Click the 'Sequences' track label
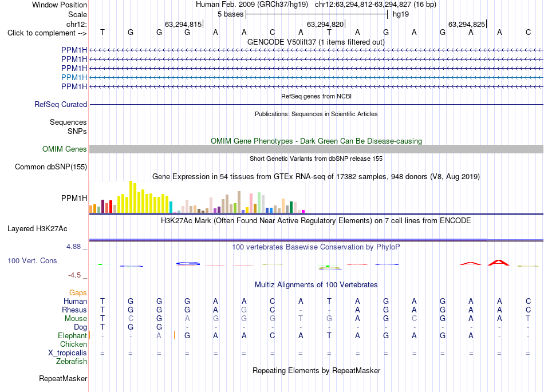The width and height of the screenshot is (544, 392). 68,122
